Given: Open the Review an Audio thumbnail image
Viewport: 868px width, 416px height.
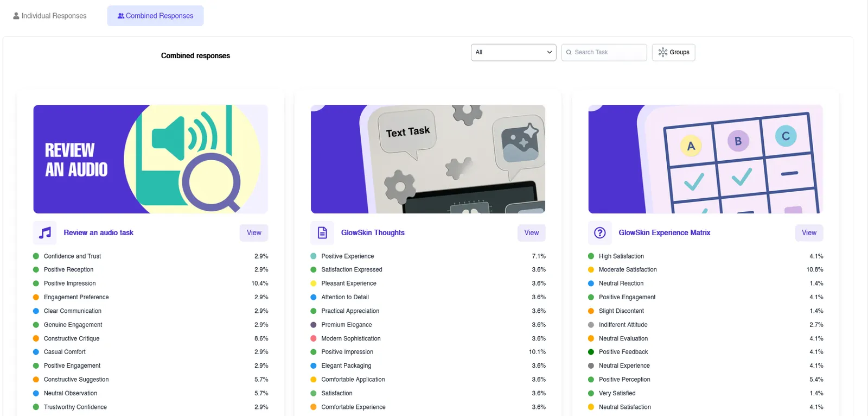Looking at the screenshot, I should coord(151,159).
